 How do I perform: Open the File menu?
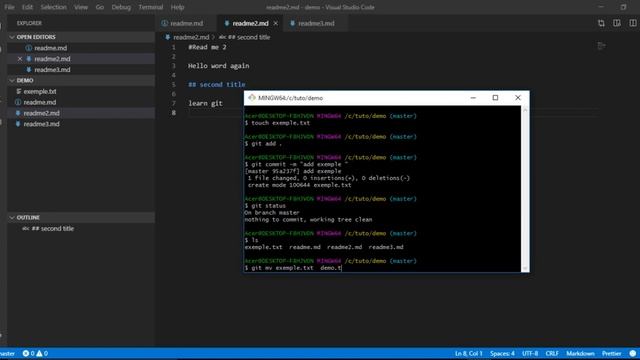click(9, 7)
